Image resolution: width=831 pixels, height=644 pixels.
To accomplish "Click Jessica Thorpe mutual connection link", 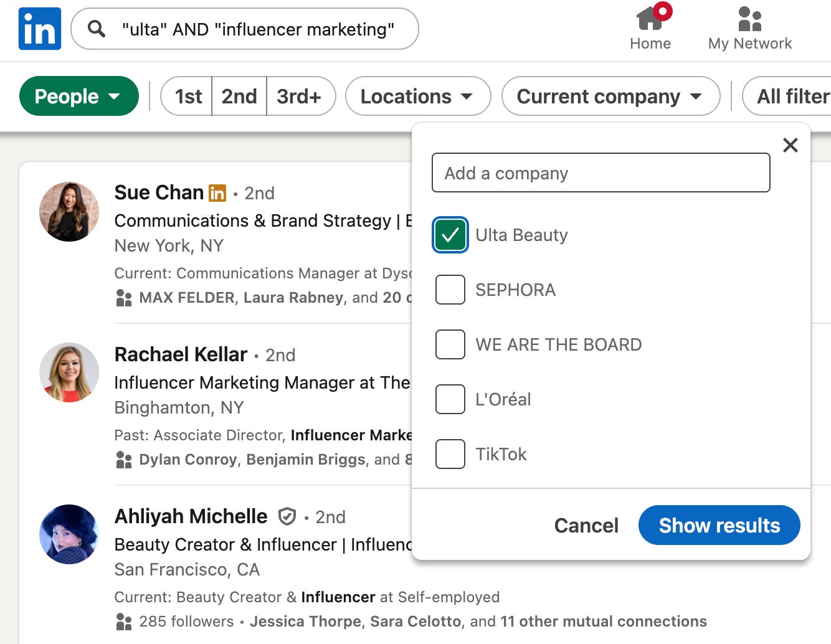I will click(x=306, y=622).
